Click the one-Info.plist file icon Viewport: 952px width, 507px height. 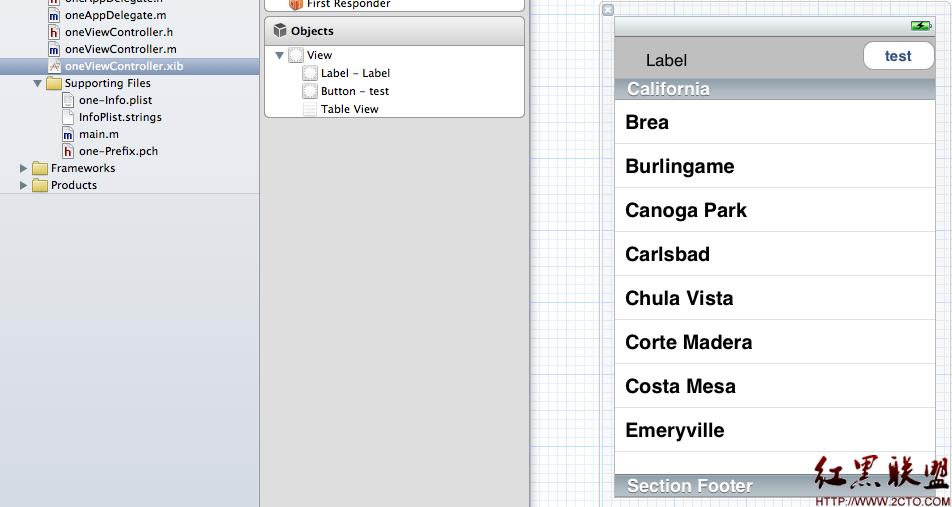(x=68, y=100)
